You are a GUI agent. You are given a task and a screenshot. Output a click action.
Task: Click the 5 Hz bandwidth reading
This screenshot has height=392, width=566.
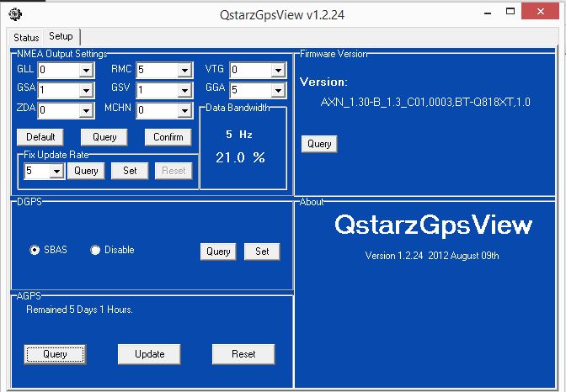tap(239, 135)
